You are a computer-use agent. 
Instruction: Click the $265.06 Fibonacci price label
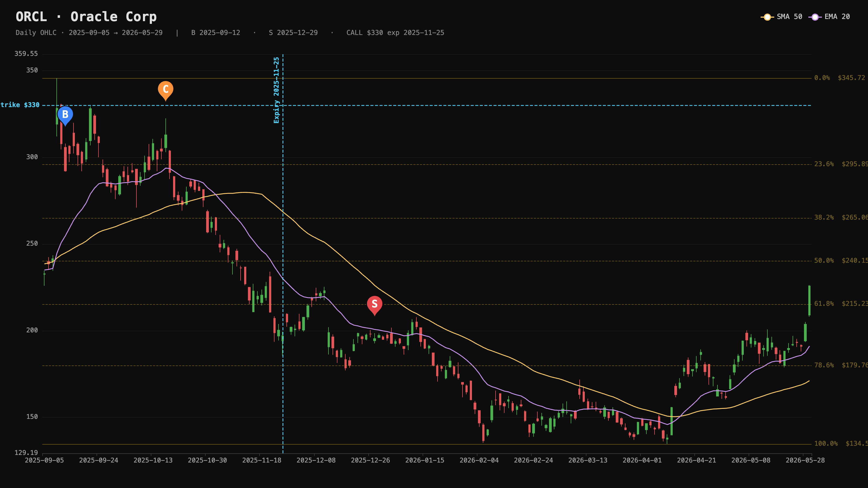click(x=855, y=217)
